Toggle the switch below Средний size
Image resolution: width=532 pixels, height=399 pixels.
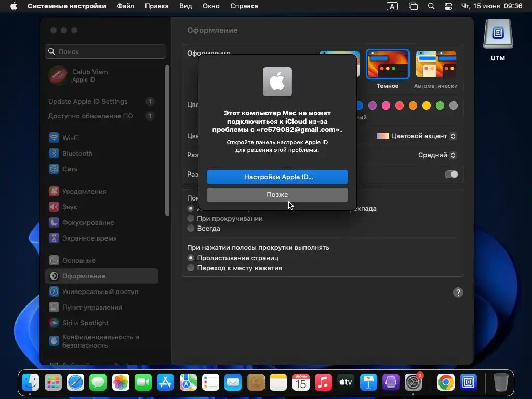(451, 175)
